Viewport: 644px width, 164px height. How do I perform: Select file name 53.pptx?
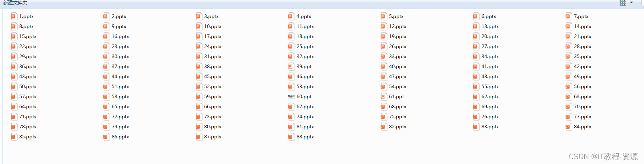tap(305, 87)
